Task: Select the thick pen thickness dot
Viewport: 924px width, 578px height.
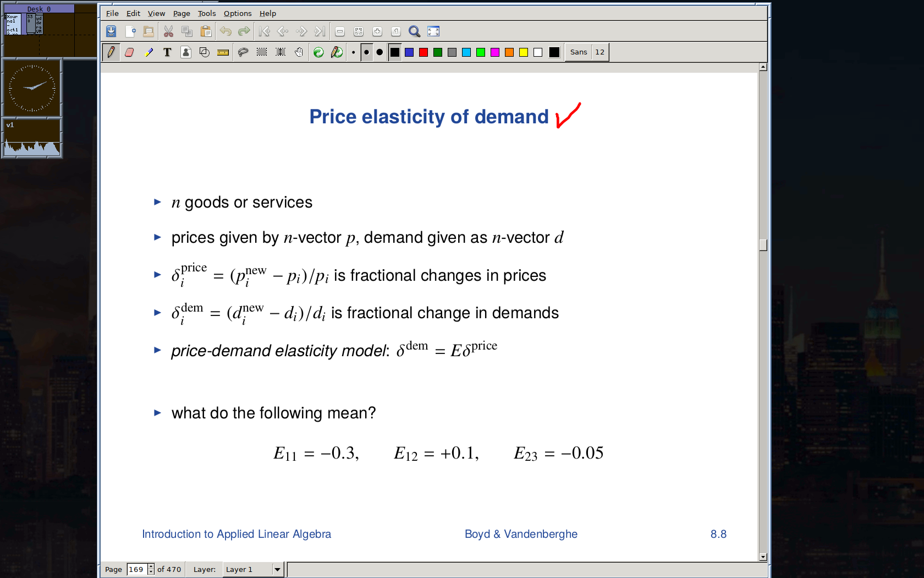Action: pyautogui.click(x=380, y=52)
